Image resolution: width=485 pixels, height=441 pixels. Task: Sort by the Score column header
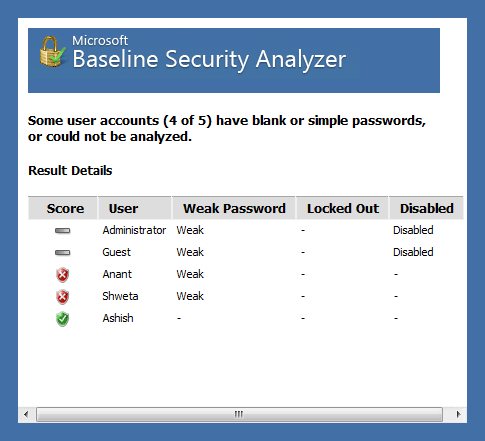point(63,208)
